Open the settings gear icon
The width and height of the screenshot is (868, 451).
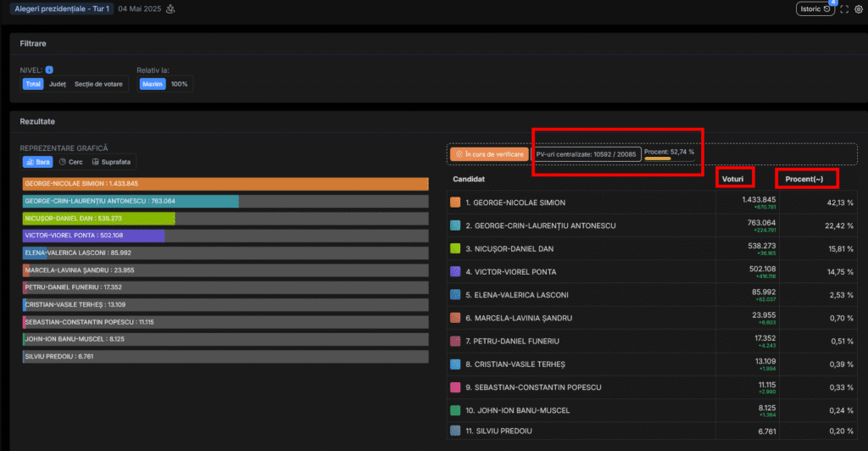(858, 9)
